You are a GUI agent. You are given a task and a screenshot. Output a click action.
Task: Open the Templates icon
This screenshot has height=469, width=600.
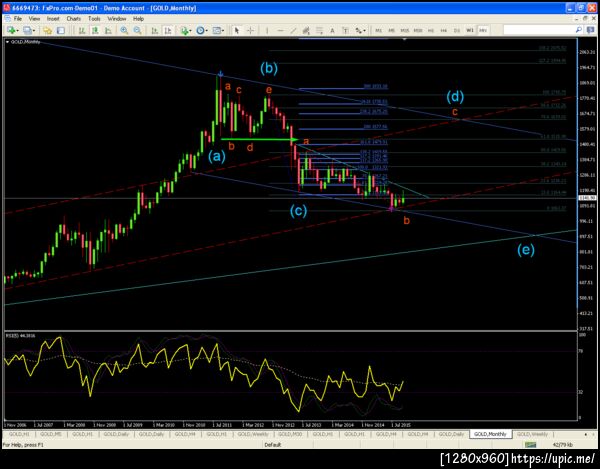click(x=217, y=30)
